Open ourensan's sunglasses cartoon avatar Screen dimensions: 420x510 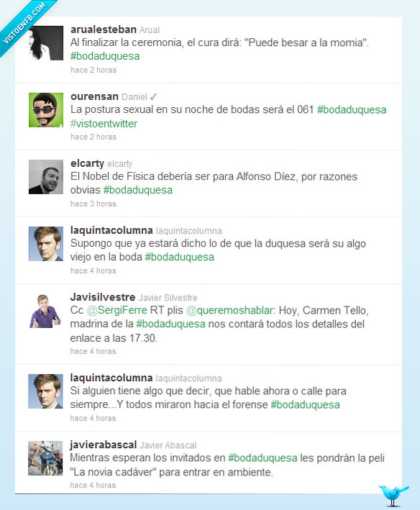click(x=46, y=110)
